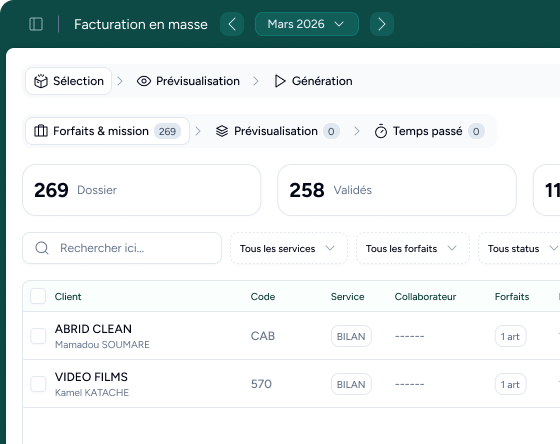
Task: Switch to Forfaits & mission tab
Action: (107, 131)
